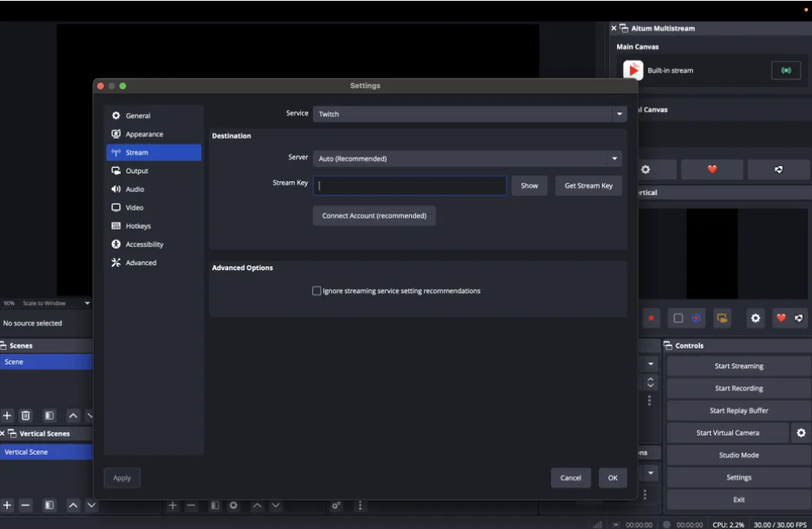Show the hidden stream key

pyautogui.click(x=529, y=186)
